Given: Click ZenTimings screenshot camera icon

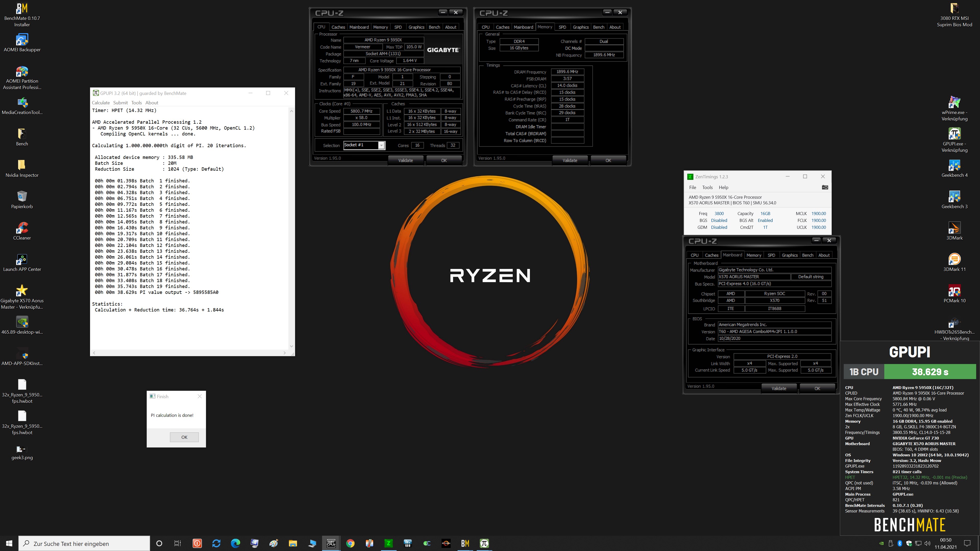Looking at the screenshot, I should [x=825, y=187].
